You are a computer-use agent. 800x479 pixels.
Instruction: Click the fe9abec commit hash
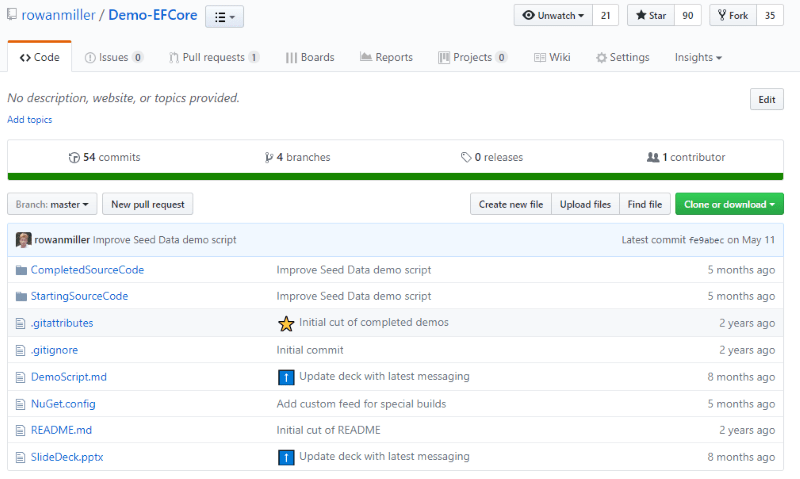coord(706,240)
